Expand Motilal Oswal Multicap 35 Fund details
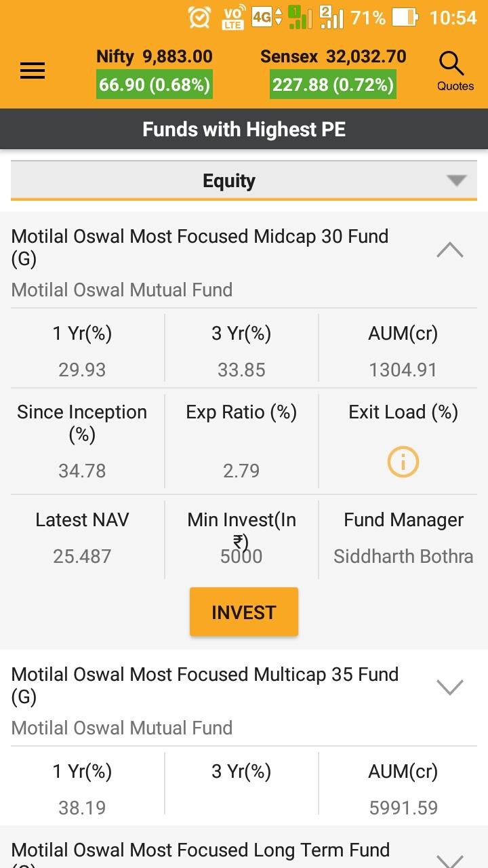The height and width of the screenshot is (868, 488). pos(450,688)
